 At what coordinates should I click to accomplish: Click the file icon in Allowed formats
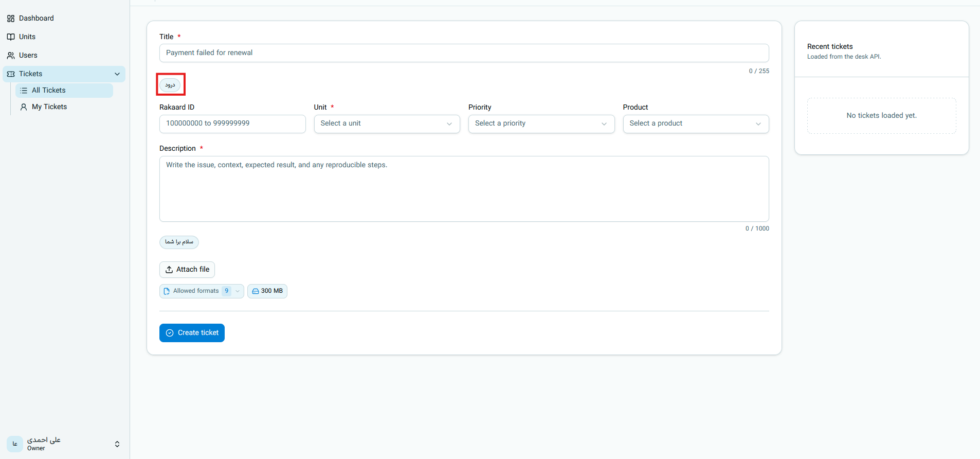click(x=167, y=291)
